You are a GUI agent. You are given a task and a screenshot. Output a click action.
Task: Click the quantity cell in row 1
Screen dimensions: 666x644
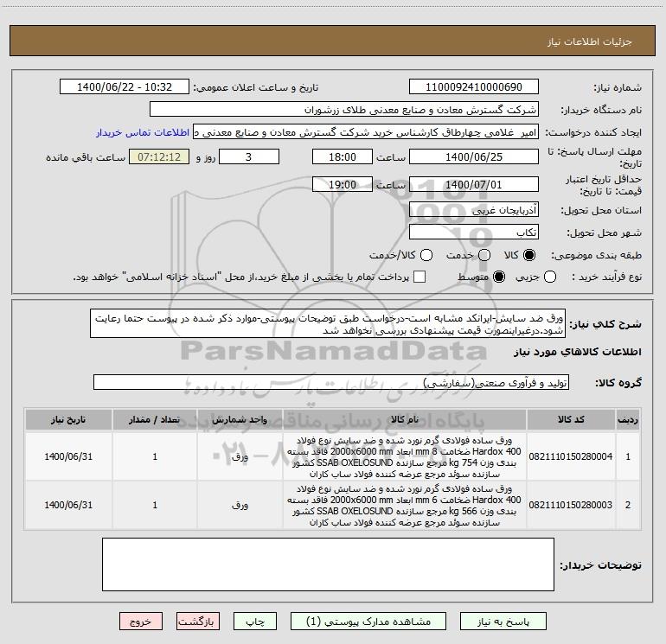point(155,456)
